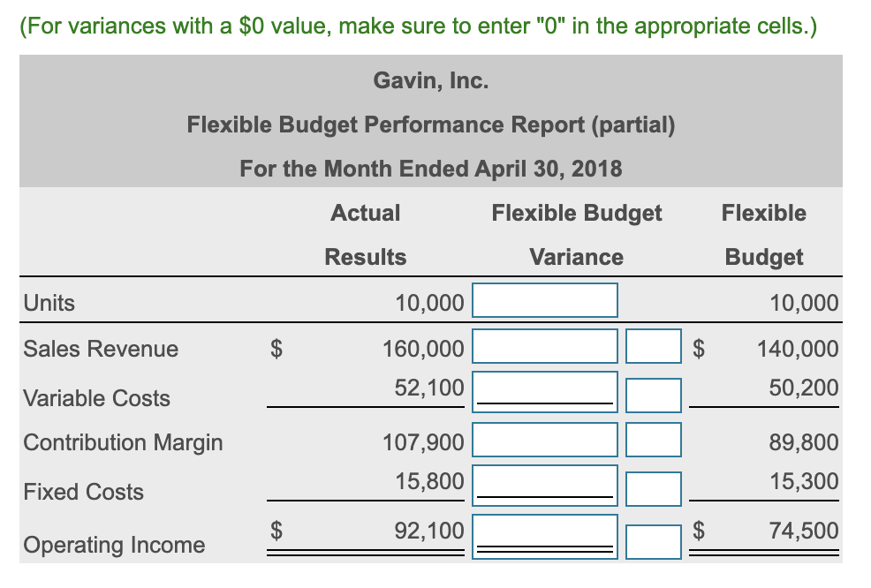Select the Operating Income variance input box
This screenshot has height=588, width=871.
pyautogui.click(x=544, y=532)
